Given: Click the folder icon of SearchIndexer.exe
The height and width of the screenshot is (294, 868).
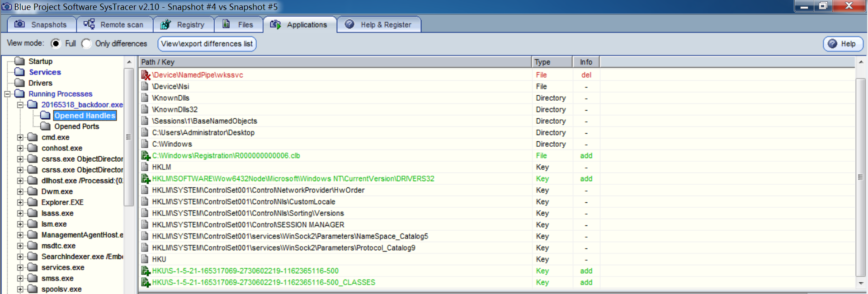Looking at the screenshot, I should [x=32, y=256].
